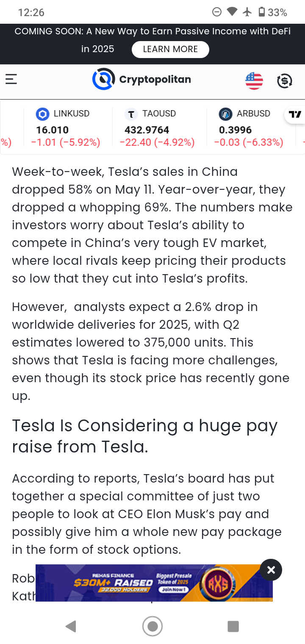Open the hamburger navigation menu

coord(11,79)
